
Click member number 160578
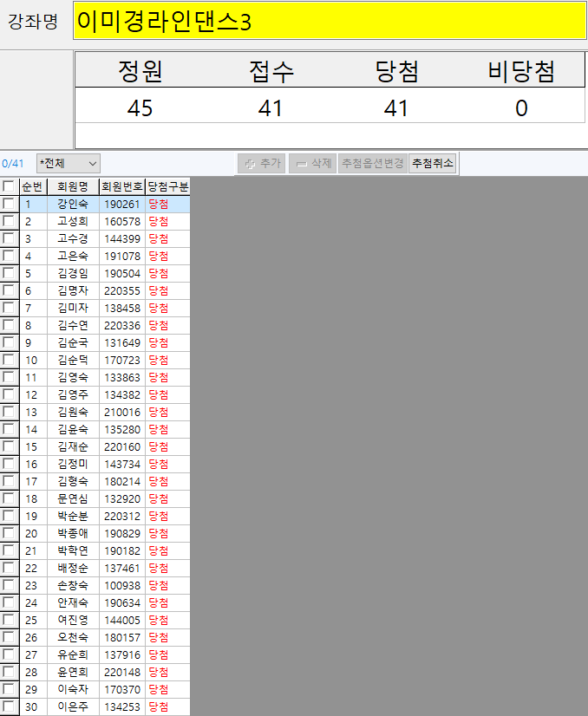click(122, 221)
